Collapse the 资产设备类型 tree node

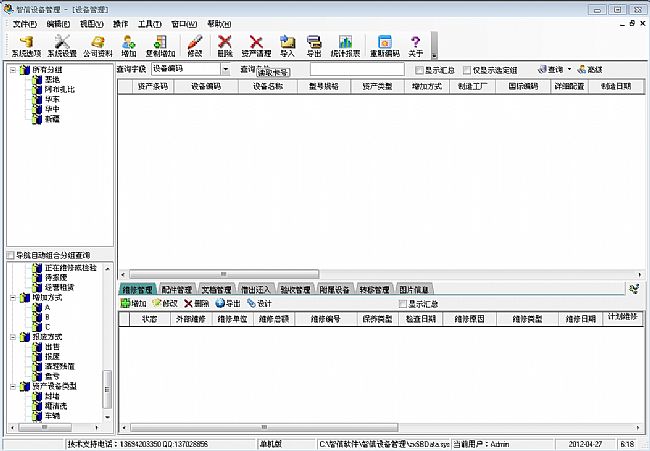tap(12, 385)
